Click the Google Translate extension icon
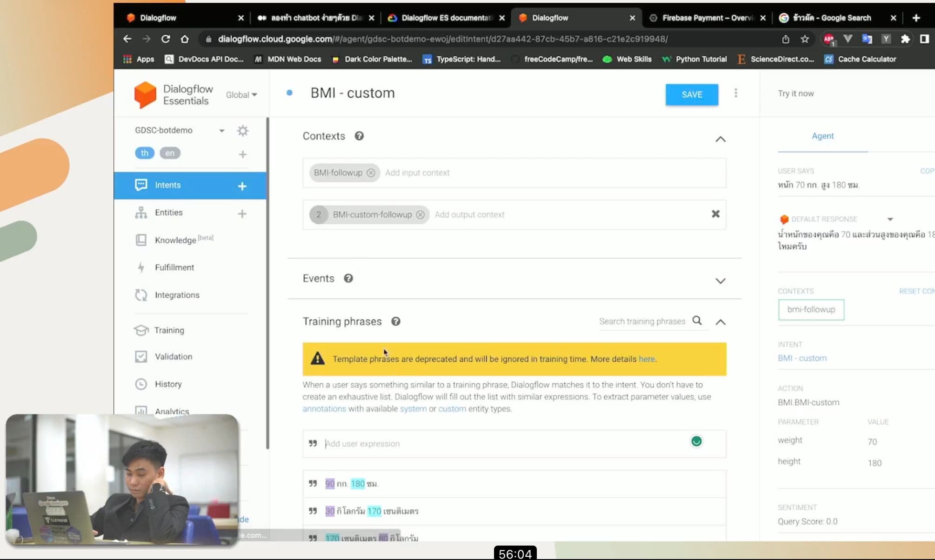Image resolution: width=935 pixels, height=560 pixels. pyautogui.click(x=867, y=39)
